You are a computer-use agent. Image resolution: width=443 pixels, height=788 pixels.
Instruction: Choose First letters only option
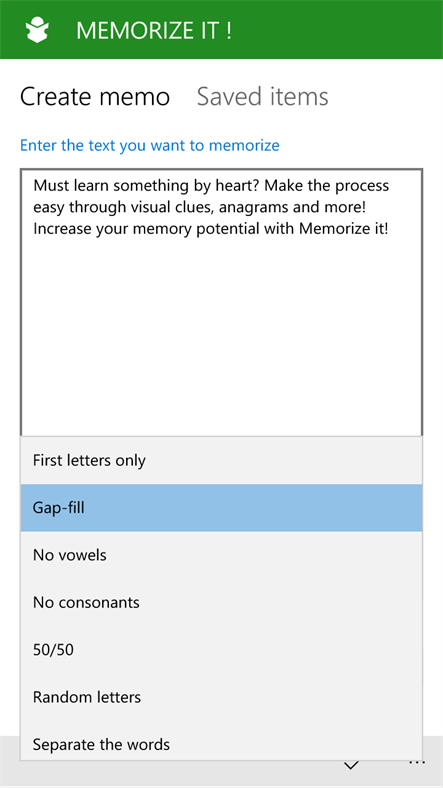tap(221, 460)
